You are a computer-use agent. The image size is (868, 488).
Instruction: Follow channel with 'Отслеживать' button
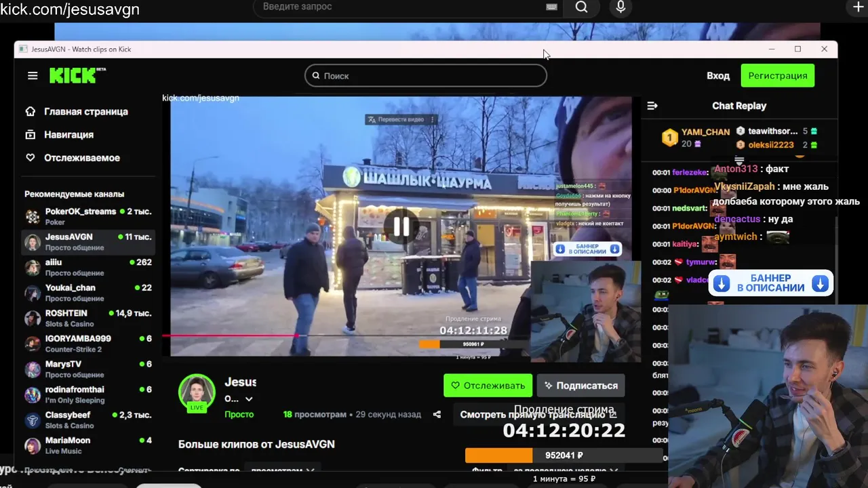487,385
